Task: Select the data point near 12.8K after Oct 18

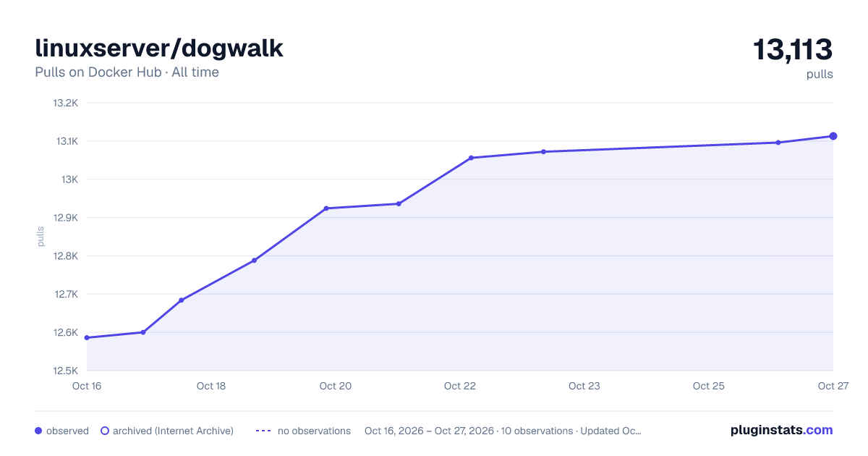Action: pyautogui.click(x=254, y=261)
